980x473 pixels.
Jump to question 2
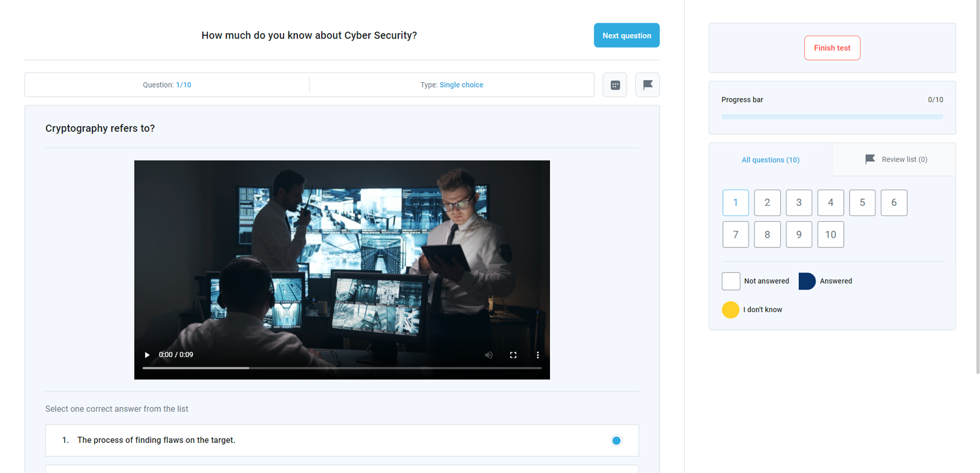767,203
